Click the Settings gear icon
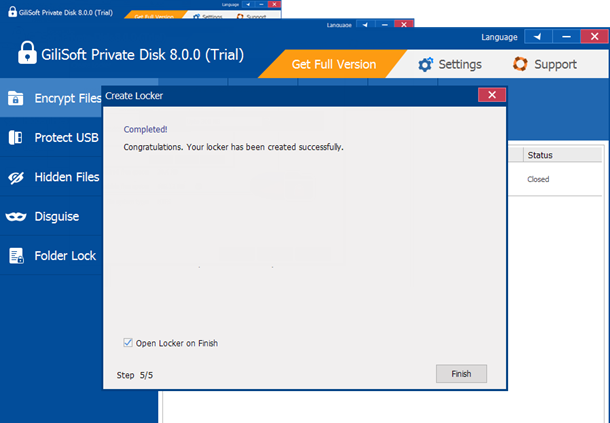 click(425, 64)
